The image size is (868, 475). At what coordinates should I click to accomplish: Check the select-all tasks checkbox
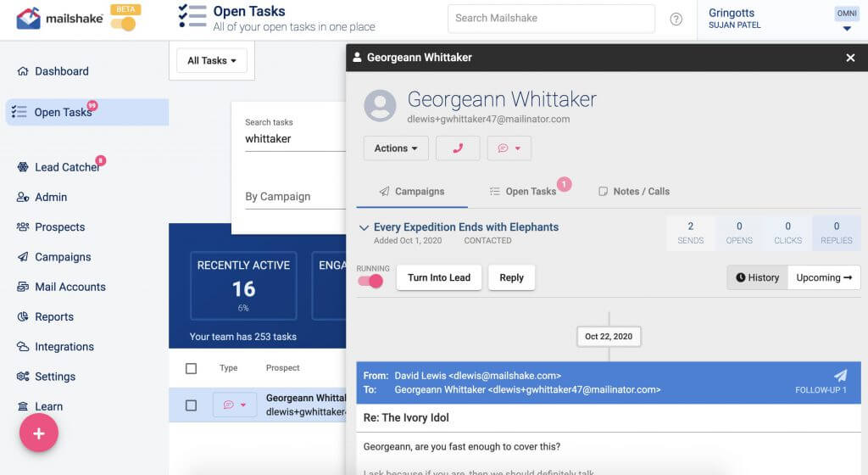click(x=191, y=368)
